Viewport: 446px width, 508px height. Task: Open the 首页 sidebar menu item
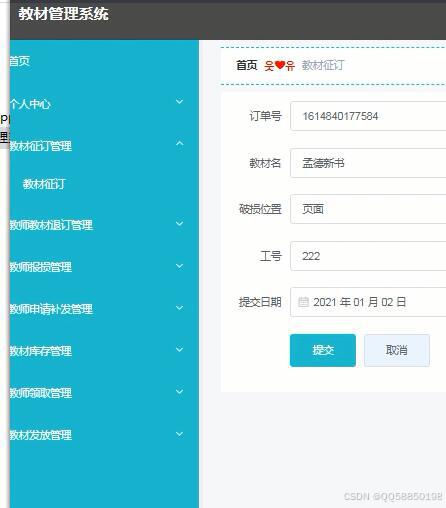pos(20,61)
